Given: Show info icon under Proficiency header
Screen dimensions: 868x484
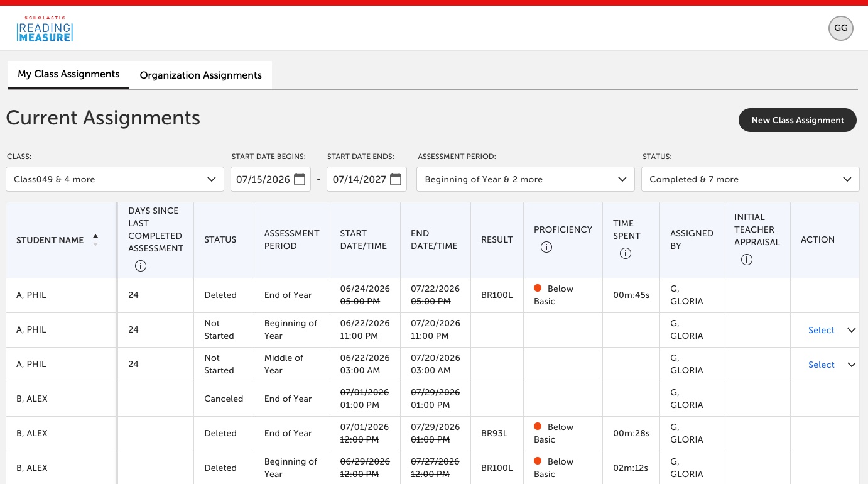Looking at the screenshot, I should click(546, 247).
